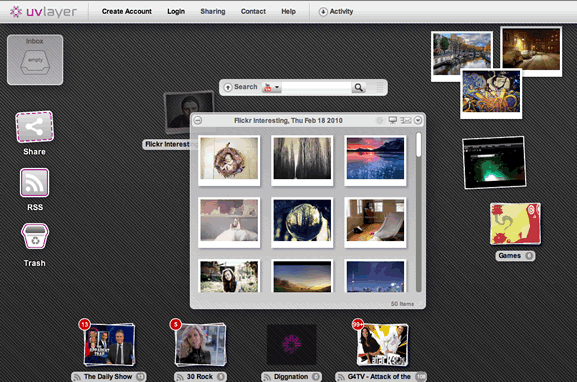Open the Sharing menu item
This screenshot has height=382, width=577.
pos(213,11)
